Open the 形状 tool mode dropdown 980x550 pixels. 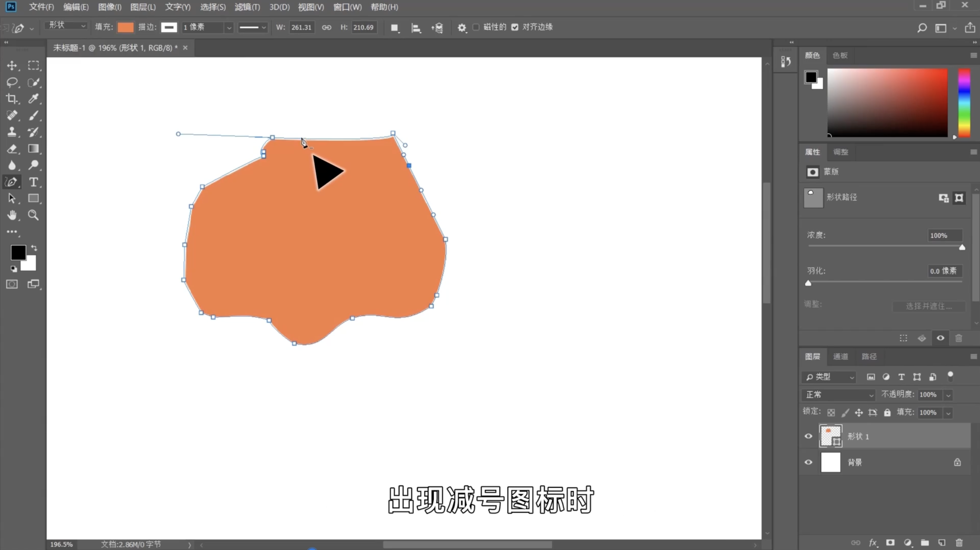[x=66, y=25]
